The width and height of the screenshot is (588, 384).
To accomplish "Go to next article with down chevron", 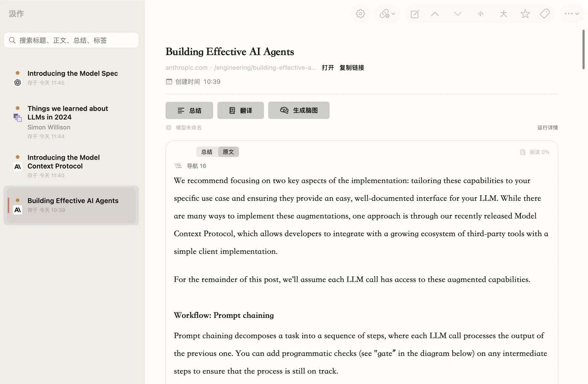I will (457, 14).
